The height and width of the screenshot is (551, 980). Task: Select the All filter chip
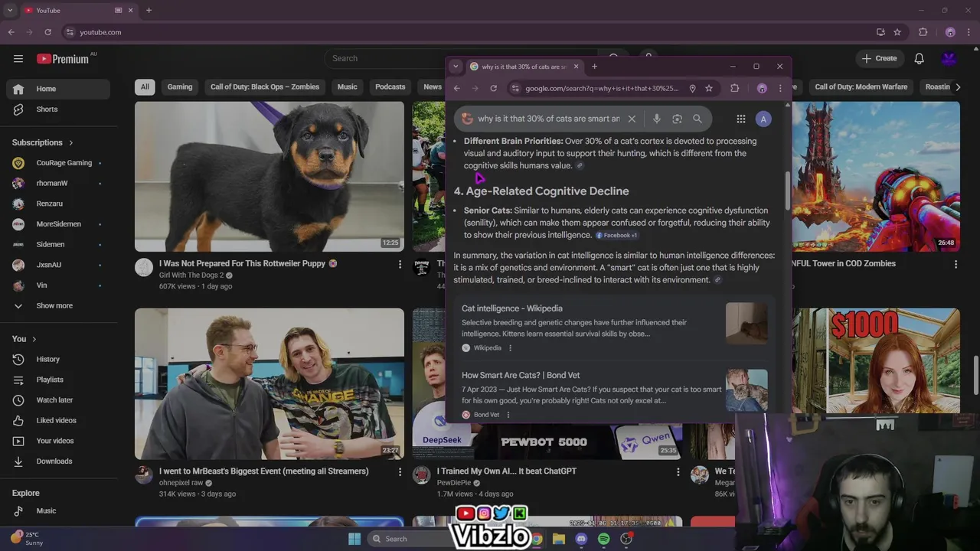(145, 86)
